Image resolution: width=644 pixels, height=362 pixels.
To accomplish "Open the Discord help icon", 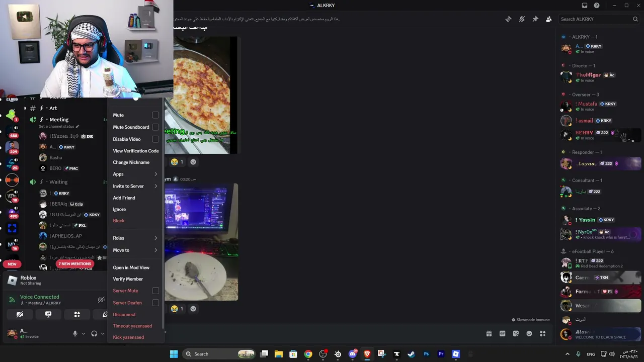I will point(597,6).
